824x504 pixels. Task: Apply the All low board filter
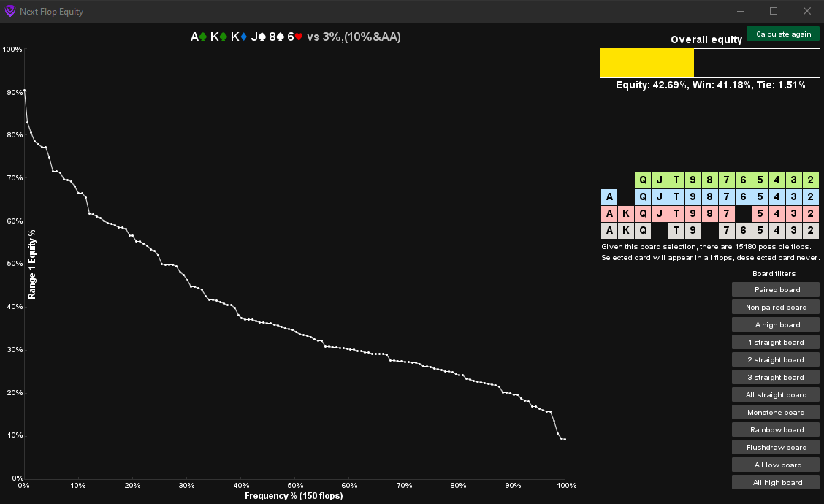point(775,465)
